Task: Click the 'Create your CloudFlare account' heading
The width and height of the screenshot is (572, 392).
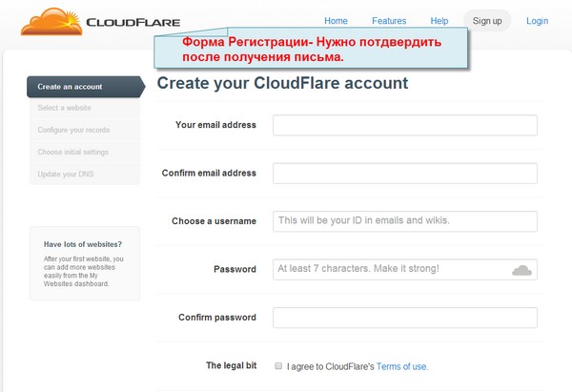Action: tap(282, 83)
